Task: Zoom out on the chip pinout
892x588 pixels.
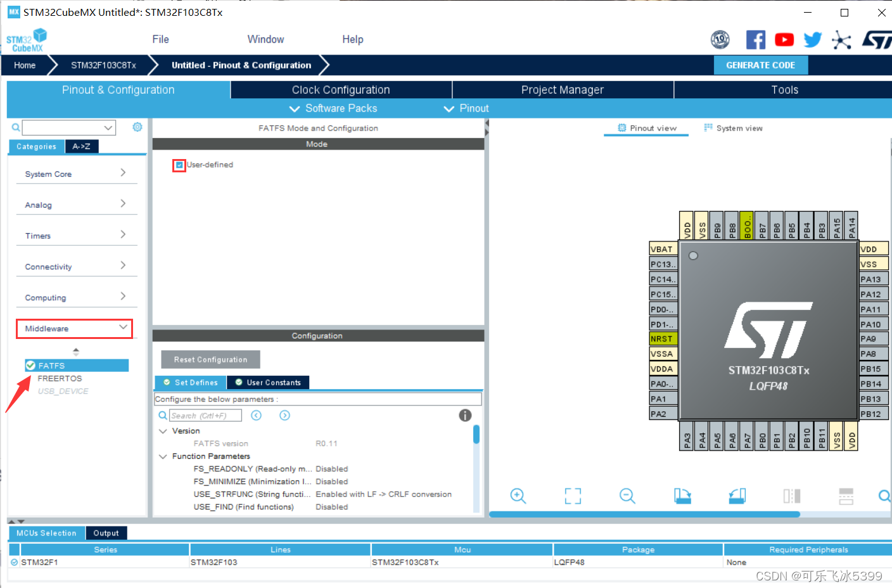Action: click(627, 496)
